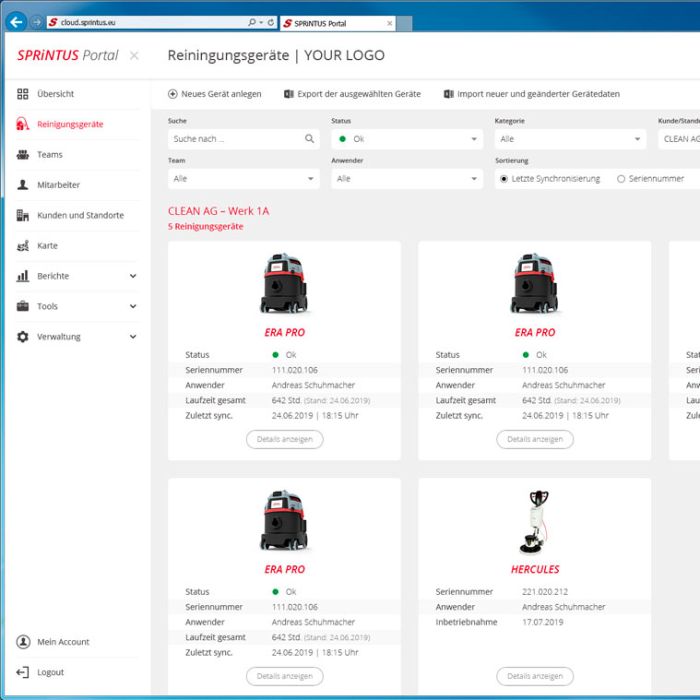This screenshot has height=700, width=700.
Task: Open the Kunde/Standort dropdown showing CLEAN AG
Action: pos(679,139)
